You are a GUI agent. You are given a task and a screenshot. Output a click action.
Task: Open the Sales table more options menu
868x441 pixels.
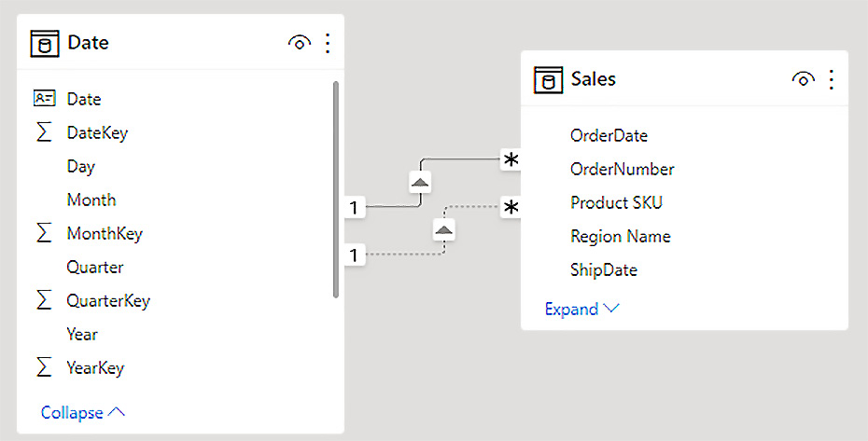831,79
